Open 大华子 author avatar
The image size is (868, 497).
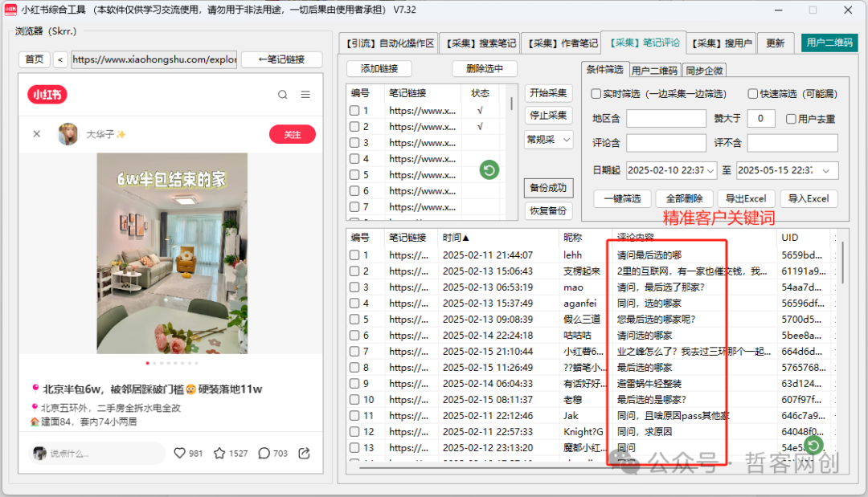[68, 134]
